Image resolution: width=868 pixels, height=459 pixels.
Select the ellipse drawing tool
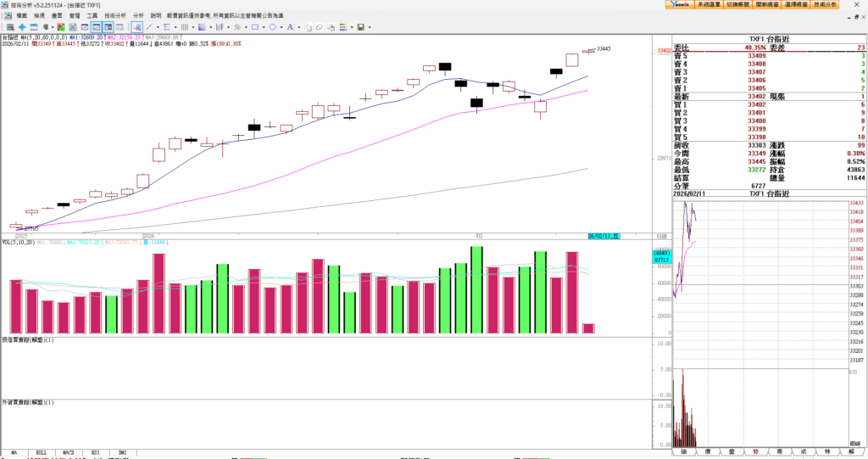(x=273, y=27)
